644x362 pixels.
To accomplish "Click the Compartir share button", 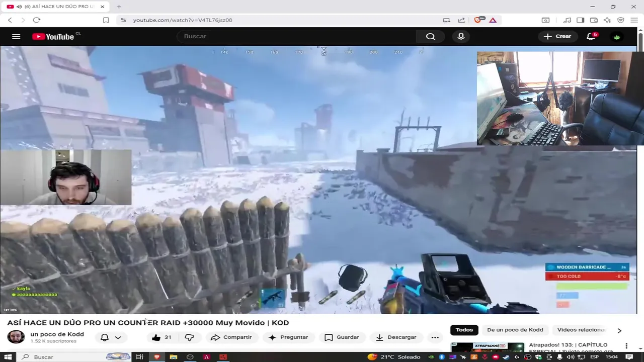I will 231,337.
